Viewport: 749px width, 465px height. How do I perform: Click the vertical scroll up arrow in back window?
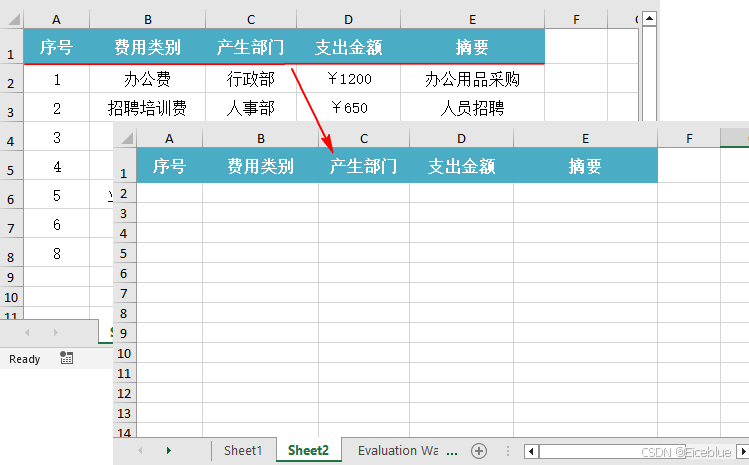649,19
